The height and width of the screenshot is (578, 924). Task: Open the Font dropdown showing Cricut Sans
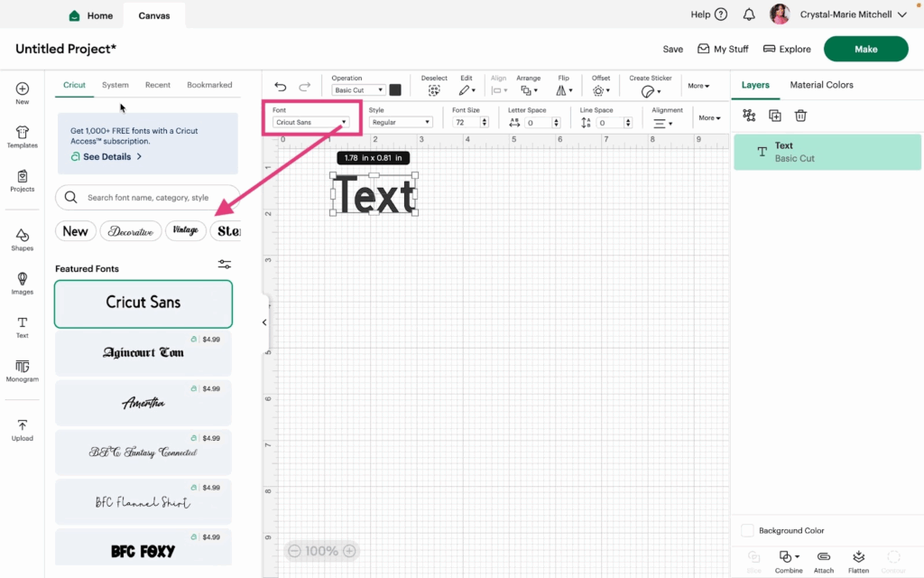310,122
